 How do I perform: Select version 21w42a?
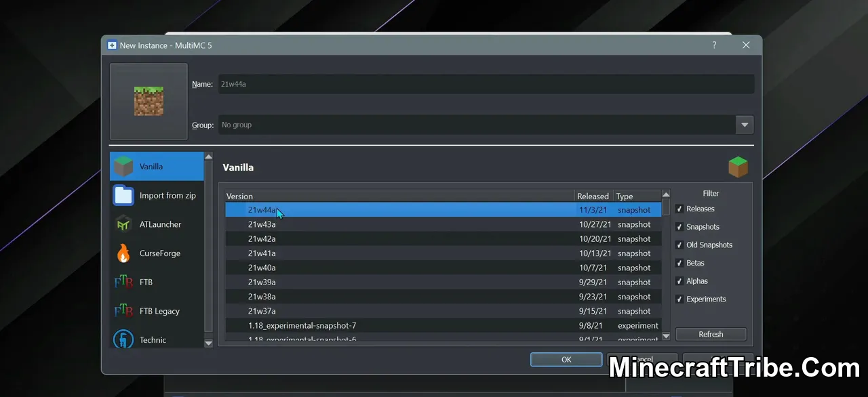click(x=443, y=238)
